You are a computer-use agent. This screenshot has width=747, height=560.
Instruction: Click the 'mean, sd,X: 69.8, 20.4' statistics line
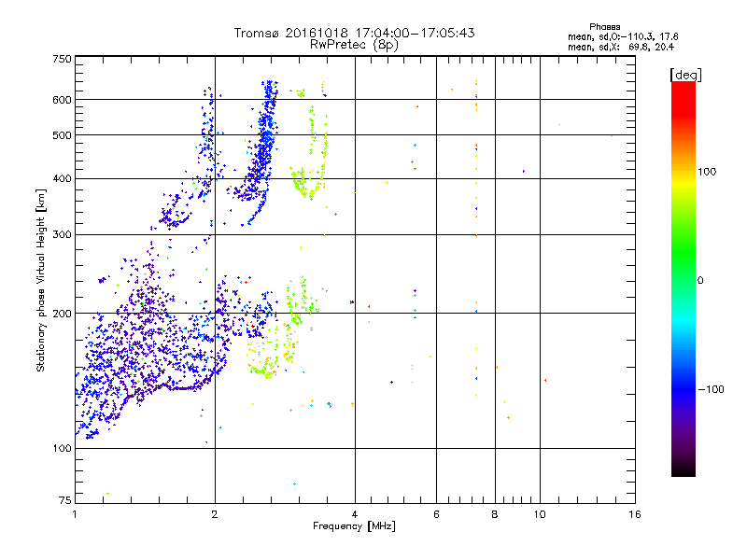pyautogui.click(x=621, y=47)
